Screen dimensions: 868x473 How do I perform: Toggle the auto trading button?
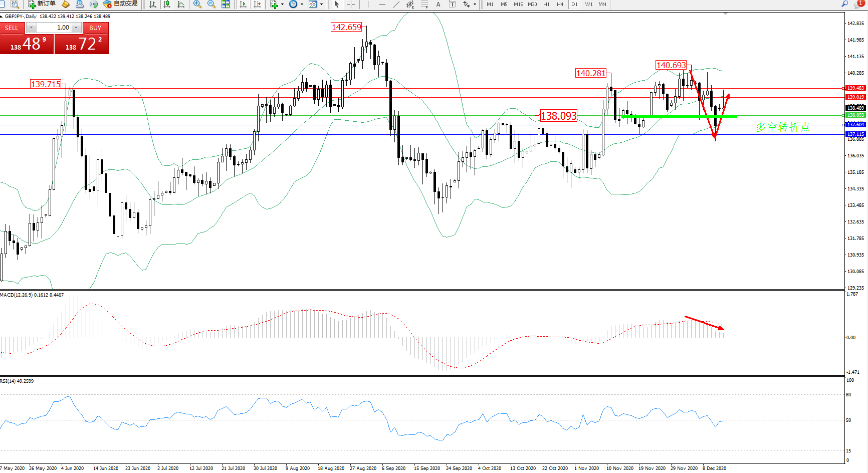pyautogui.click(x=120, y=4)
